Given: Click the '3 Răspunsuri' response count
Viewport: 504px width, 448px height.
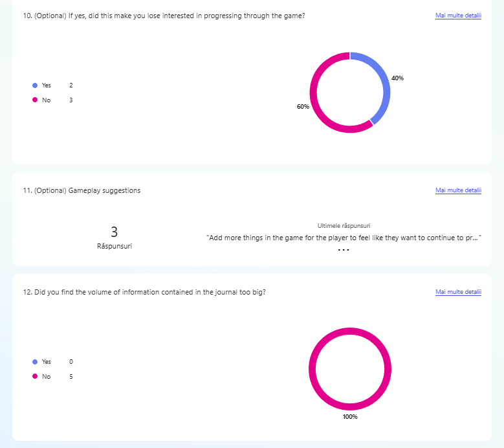Looking at the screenshot, I should click(115, 237).
